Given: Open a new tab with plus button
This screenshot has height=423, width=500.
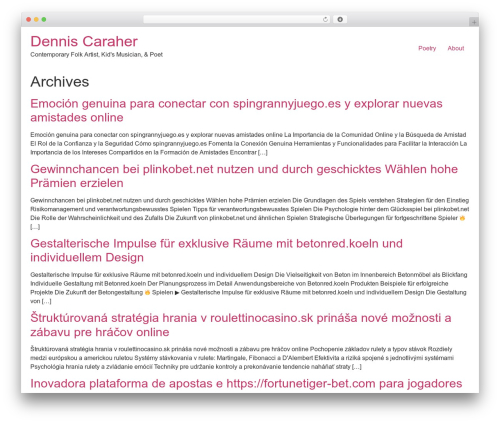Looking at the screenshot, I should [474, 22].
